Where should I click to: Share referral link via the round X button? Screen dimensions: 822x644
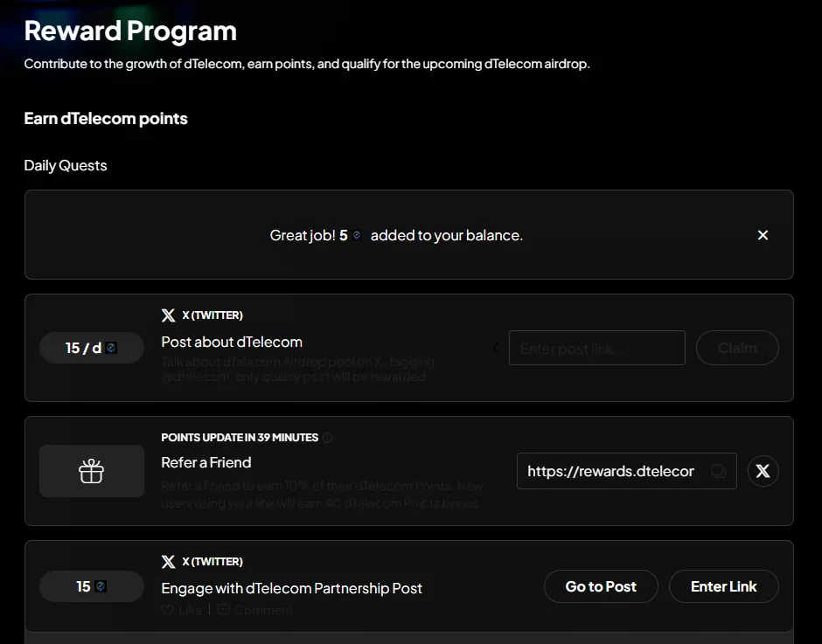763,471
